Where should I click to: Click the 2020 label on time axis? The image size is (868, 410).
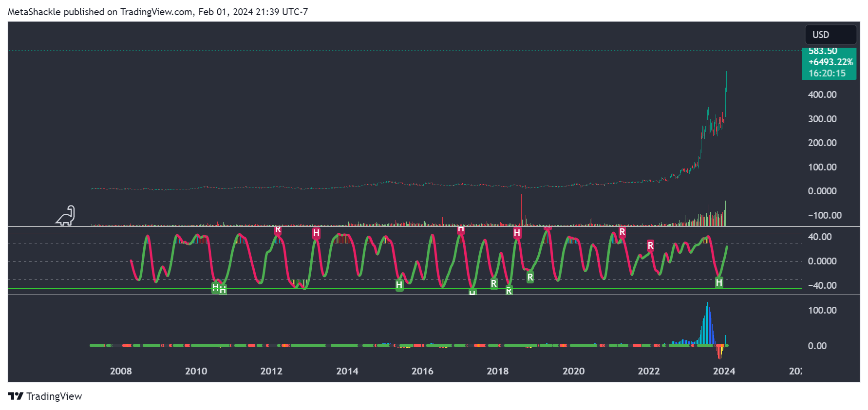coord(574,371)
